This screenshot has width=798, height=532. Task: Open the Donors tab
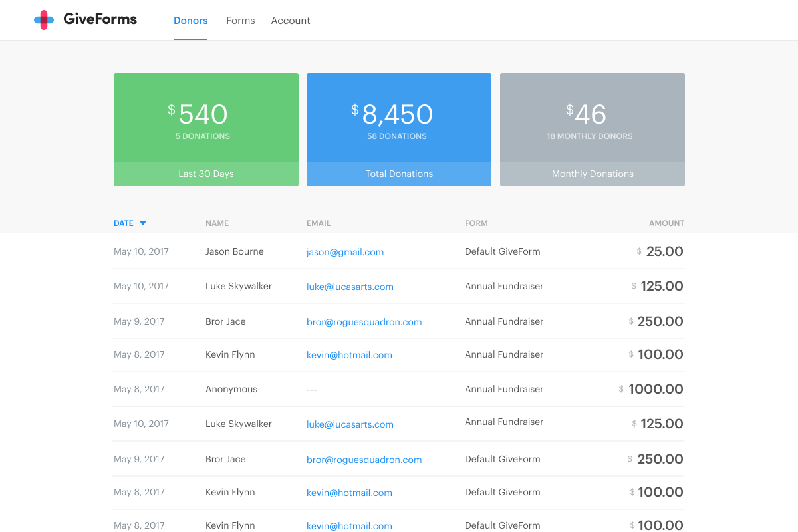click(x=191, y=21)
